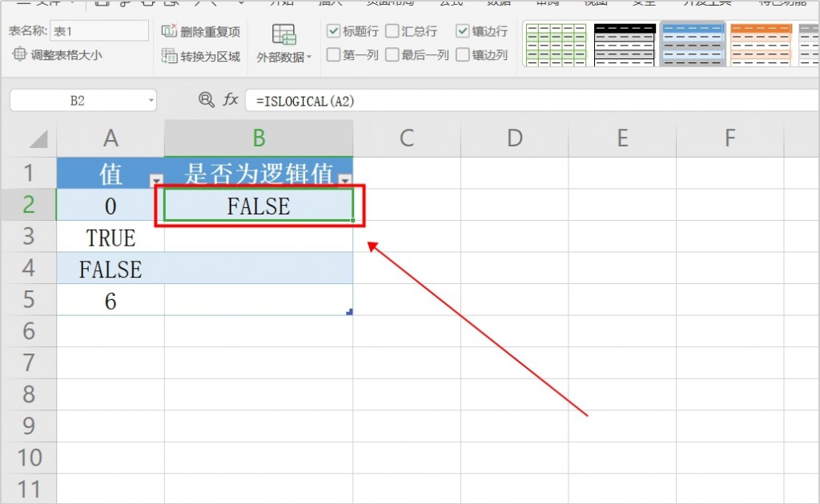Click the table resize handle at B5 corner
Image resolution: width=820 pixels, height=504 pixels.
click(x=349, y=312)
